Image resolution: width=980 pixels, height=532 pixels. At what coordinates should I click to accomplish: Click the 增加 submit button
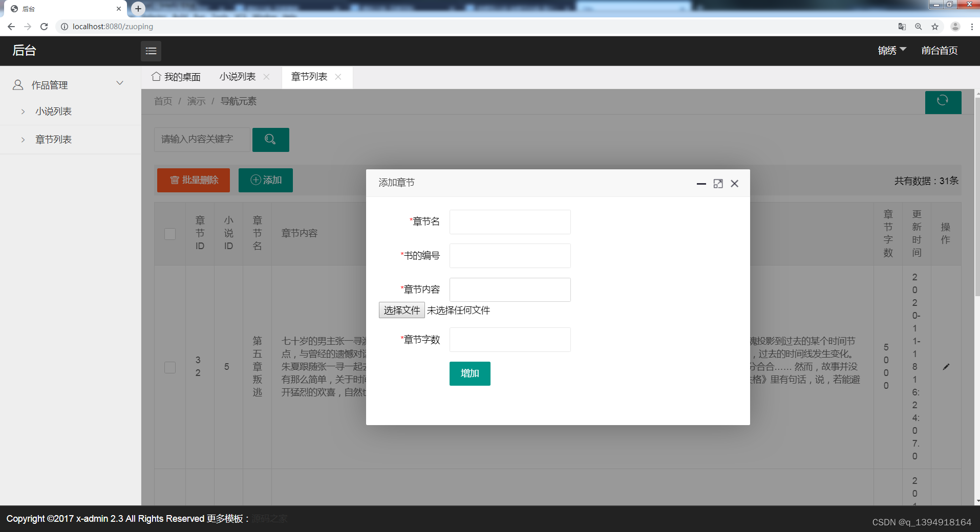click(470, 373)
